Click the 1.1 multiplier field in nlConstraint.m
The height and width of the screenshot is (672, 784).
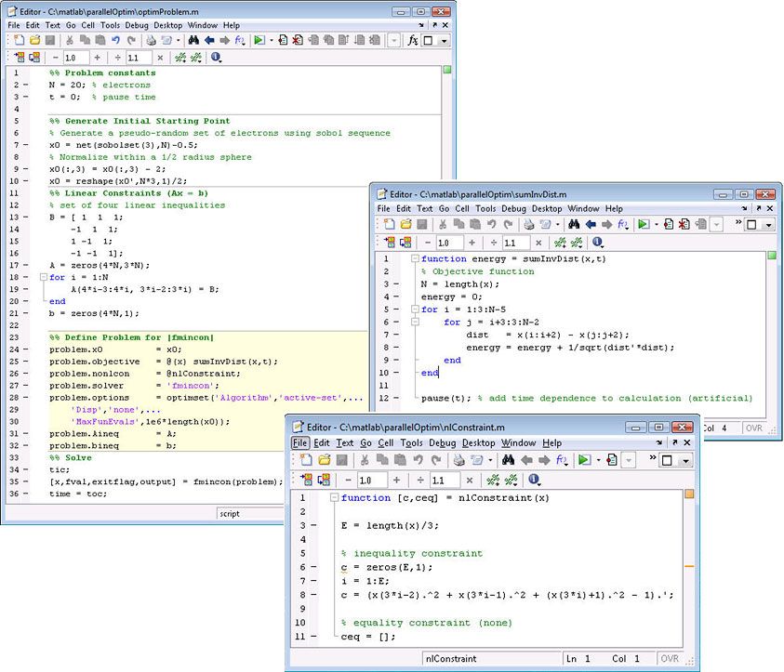[444, 480]
